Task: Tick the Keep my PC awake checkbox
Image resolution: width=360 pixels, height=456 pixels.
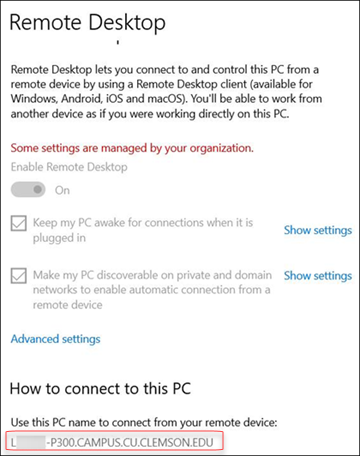Action: pyautogui.click(x=19, y=223)
